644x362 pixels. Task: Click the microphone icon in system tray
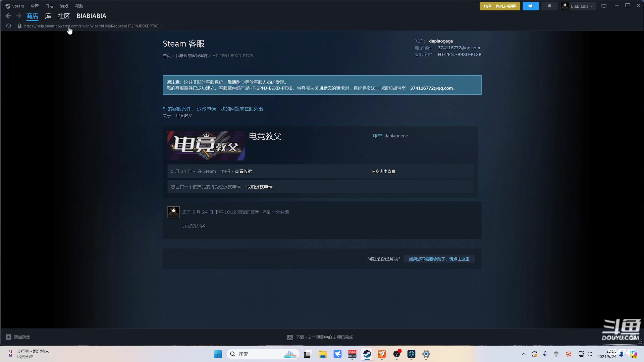click(x=545, y=354)
